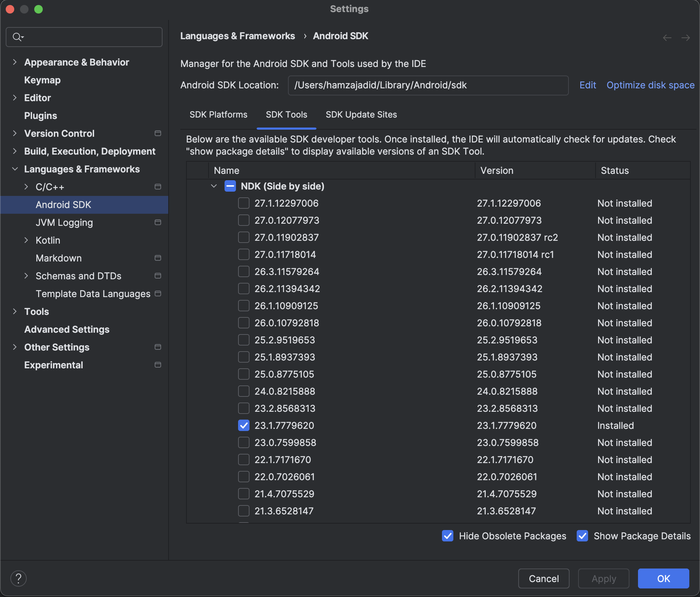This screenshot has width=700, height=597.
Task: Click the Cancel button
Action: 544,578
